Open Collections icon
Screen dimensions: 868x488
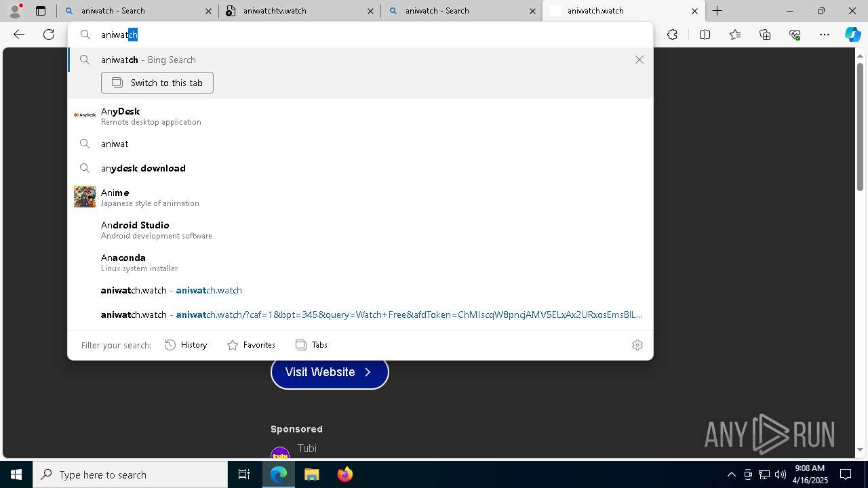click(765, 35)
